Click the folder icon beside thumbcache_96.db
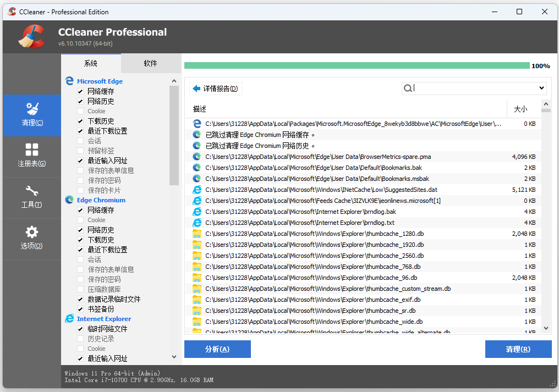This screenshot has width=559, height=392. click(x=197, y=278)
